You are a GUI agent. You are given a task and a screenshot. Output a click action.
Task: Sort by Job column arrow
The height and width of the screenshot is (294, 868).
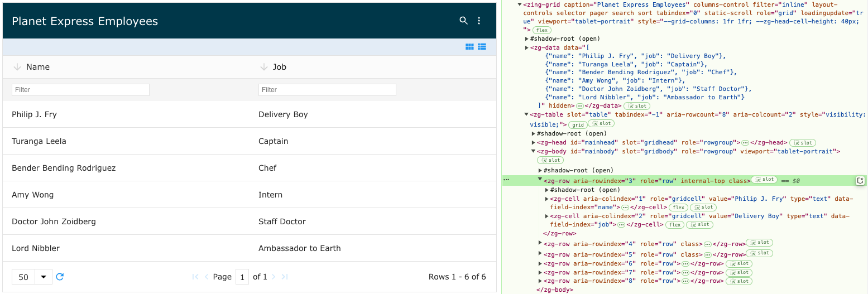coord(264,67)
